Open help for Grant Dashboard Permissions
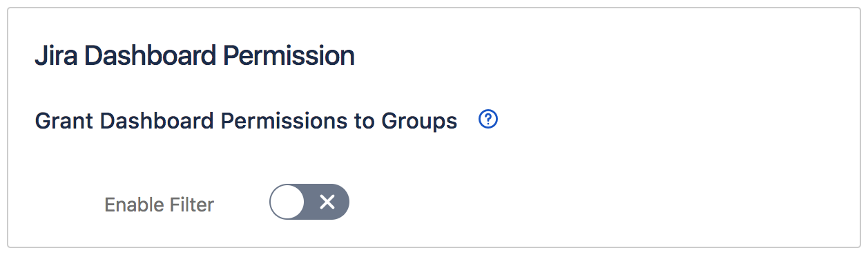The width and height of the screenshot is (868, 255). [x=488, y=120]
